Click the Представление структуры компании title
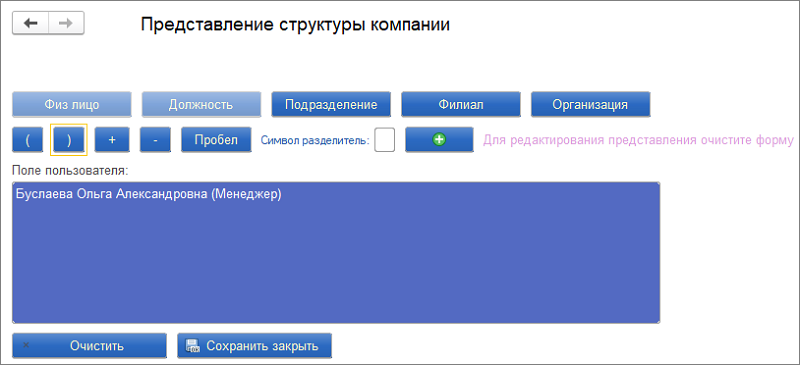 (x=295, y=25)
